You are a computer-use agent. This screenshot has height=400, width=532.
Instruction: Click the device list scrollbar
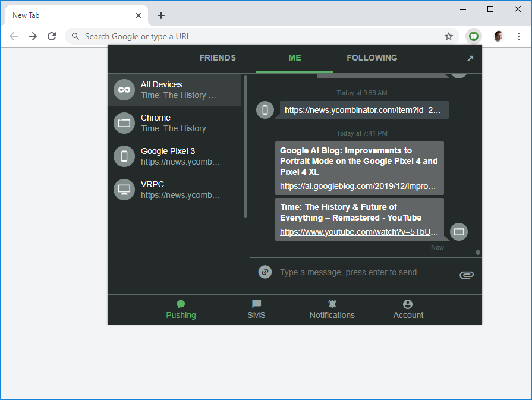tap(245, 146)
